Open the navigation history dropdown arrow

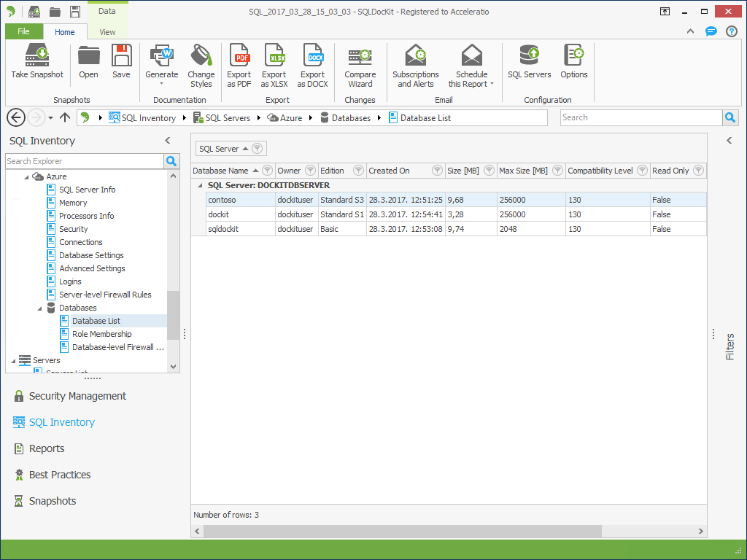[50, 117]
